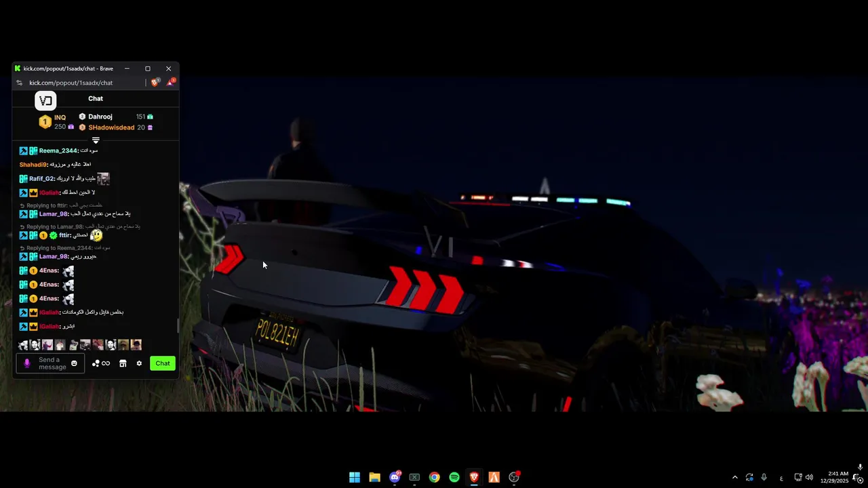The width and height of the screenshot is (868, 488).
Task: Open network settings tray icon
Action: [x=798, y=478]
